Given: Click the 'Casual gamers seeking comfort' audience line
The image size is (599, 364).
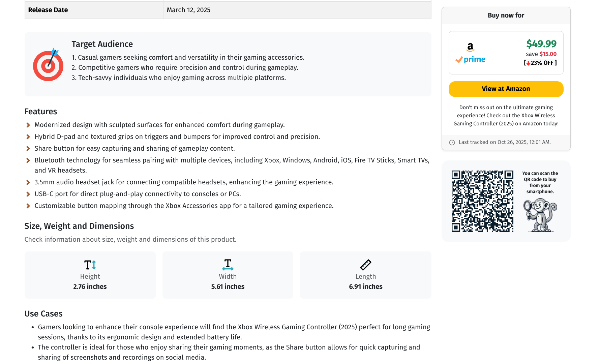Looking at the screenshot, I should [188, 58].
